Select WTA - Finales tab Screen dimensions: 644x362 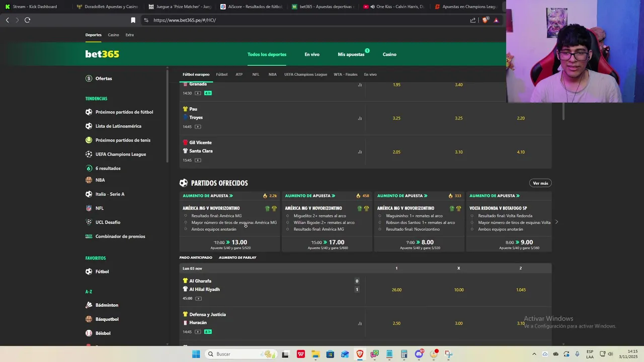[346, 74]
